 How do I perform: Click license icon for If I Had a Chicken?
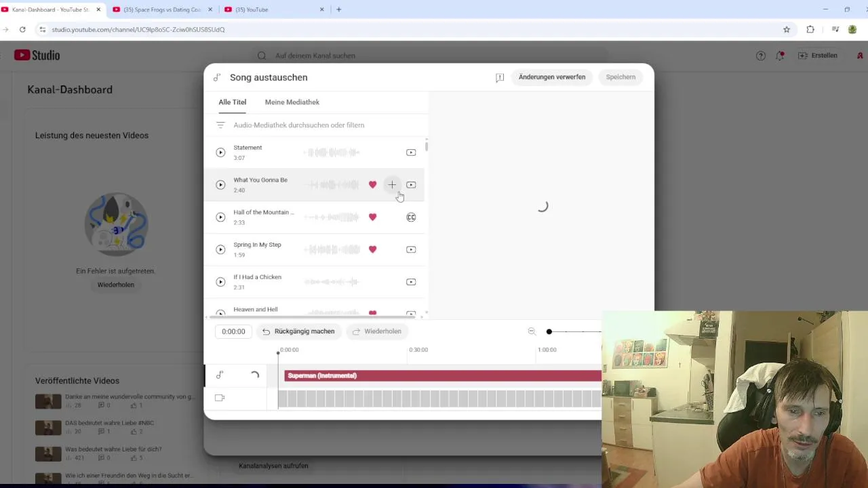[x=411, y=282]
